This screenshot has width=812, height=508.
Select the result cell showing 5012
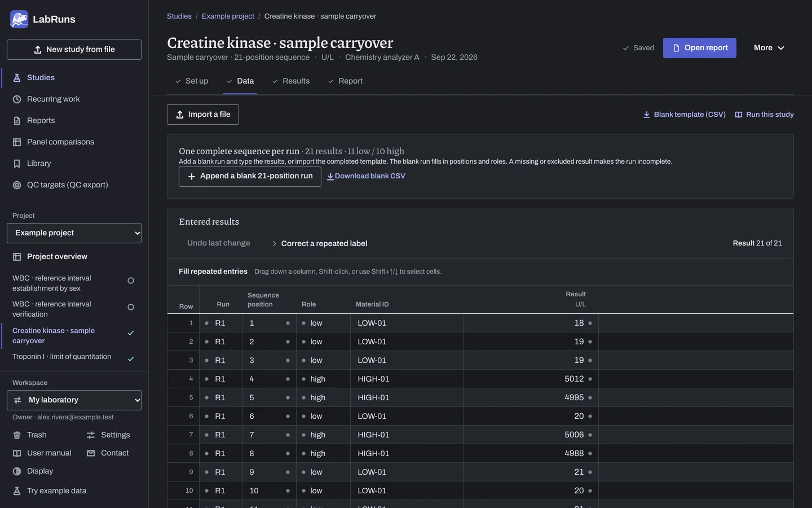531,379
